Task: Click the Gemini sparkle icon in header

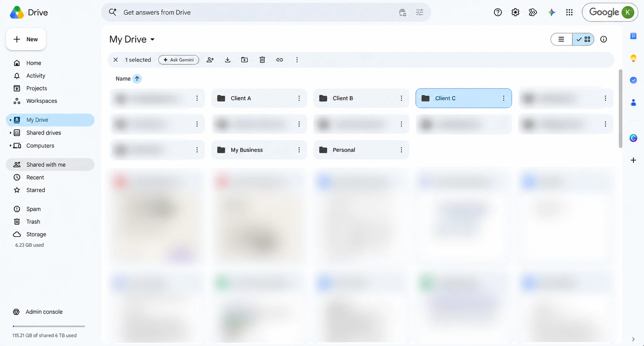Action: point(551,12)
